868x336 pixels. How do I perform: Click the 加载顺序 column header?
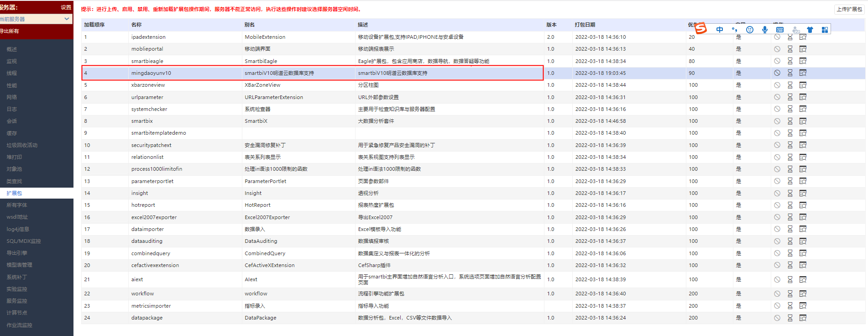pos(94,25)
